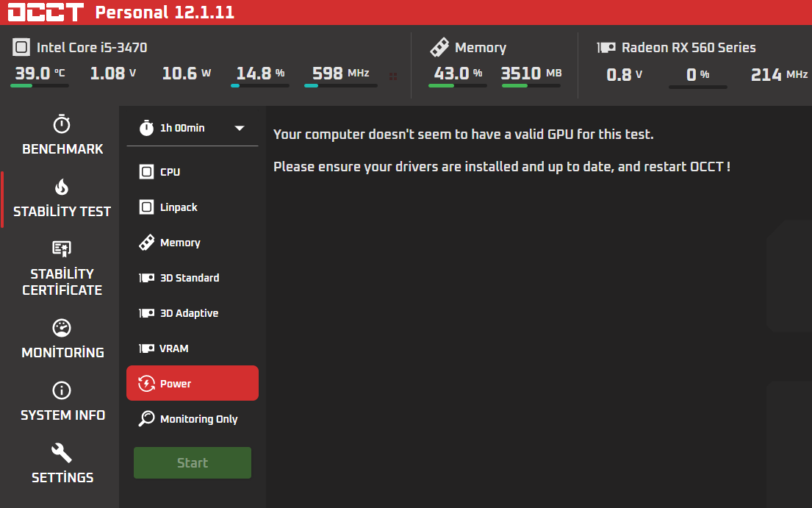Click the 10.6 W CPU power value
The height and width of the screenshot is (508, 812).
coord(187,73)
